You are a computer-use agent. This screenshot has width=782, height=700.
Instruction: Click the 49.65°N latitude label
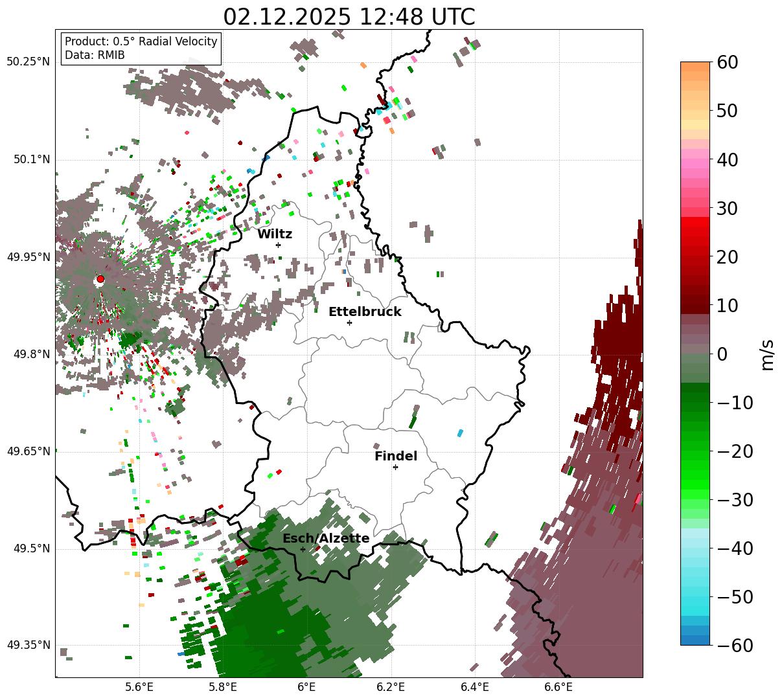(x=28, y=451)
